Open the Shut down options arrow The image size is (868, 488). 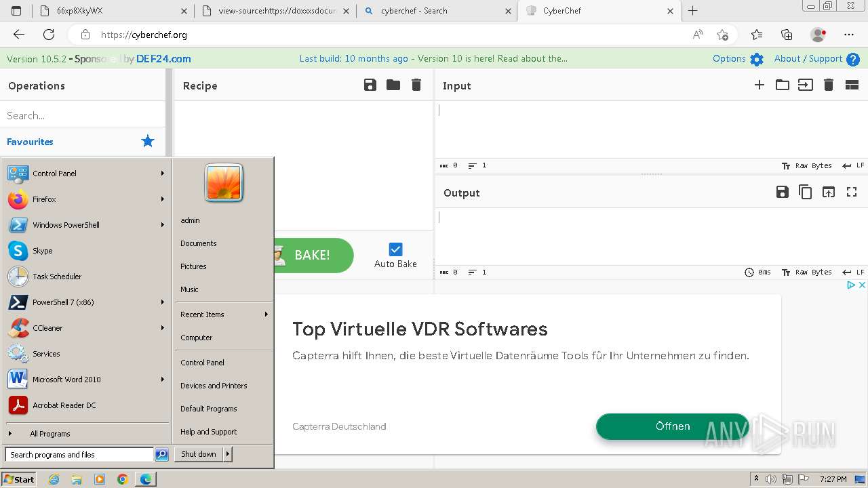coord(228,454)
